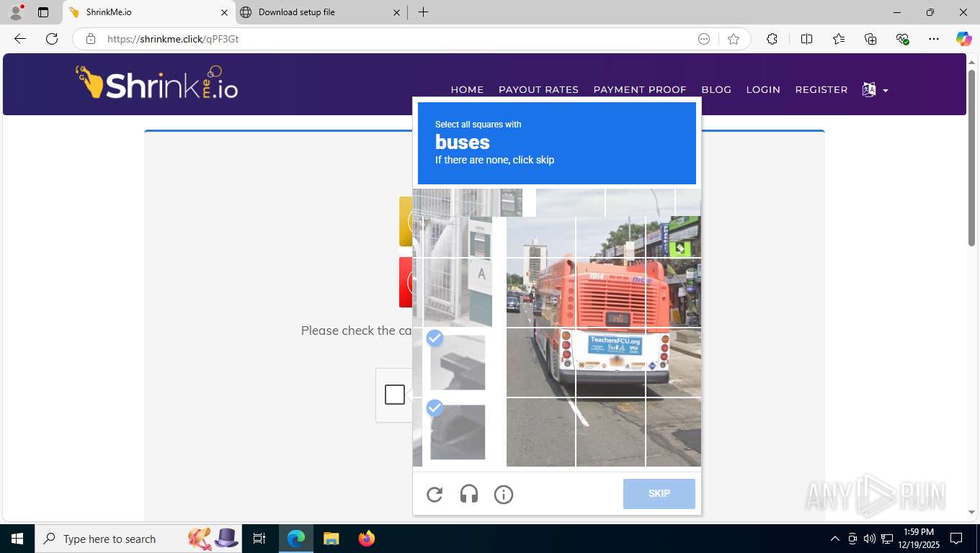Image resolution: width=980 pixels, height=553 pixels.
Task: Switch to ShrinkMe.io tab
Action: 148,12
